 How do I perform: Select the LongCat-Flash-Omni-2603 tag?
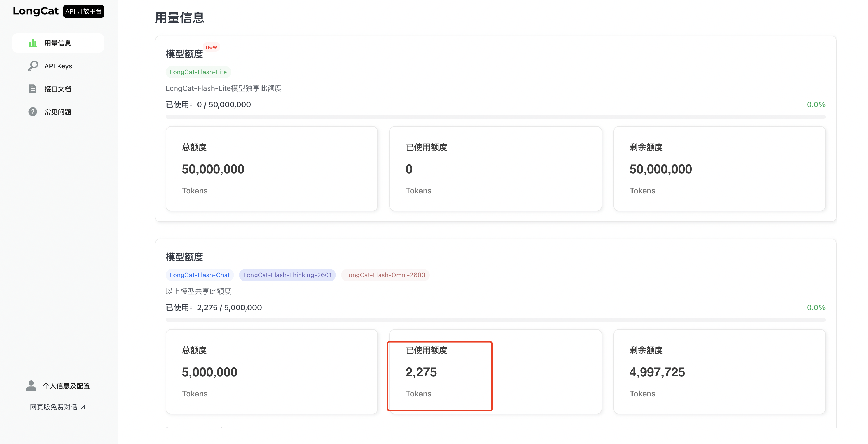coord(385,275)
